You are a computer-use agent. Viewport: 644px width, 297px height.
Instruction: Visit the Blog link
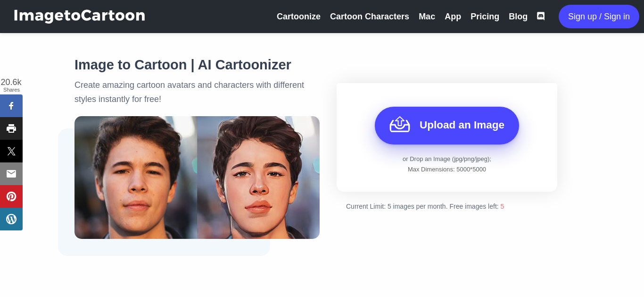point(518,17)
